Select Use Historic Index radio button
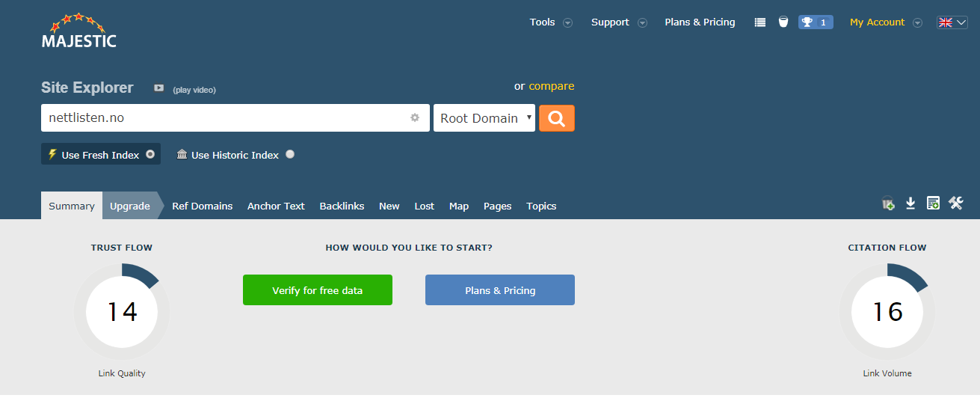The image size is (980, 398). click(290, 154)
